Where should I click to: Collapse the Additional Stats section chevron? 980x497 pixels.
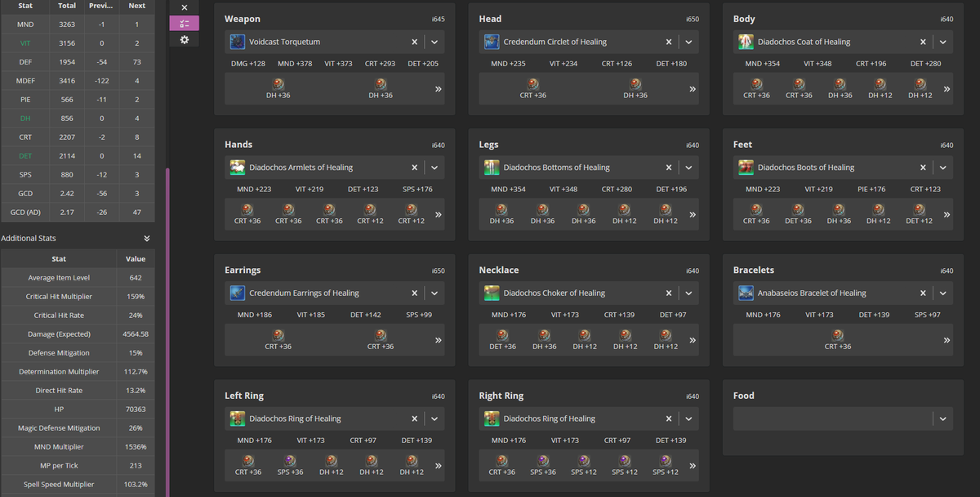147,239
